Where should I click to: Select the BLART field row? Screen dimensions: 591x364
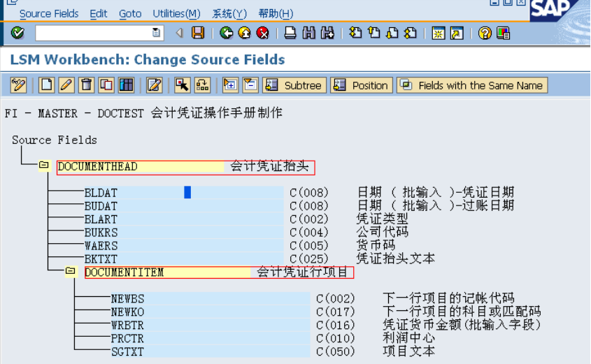(x=183, y=219)
